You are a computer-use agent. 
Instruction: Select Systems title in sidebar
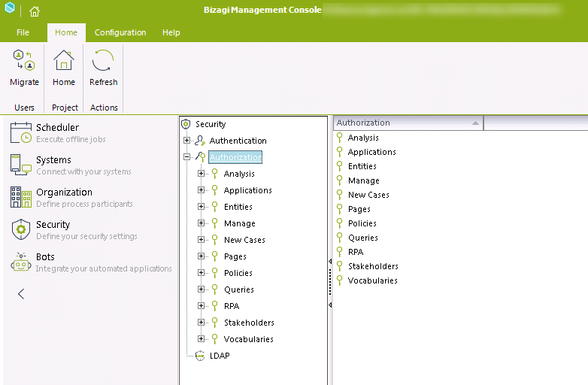coord(53,159)
